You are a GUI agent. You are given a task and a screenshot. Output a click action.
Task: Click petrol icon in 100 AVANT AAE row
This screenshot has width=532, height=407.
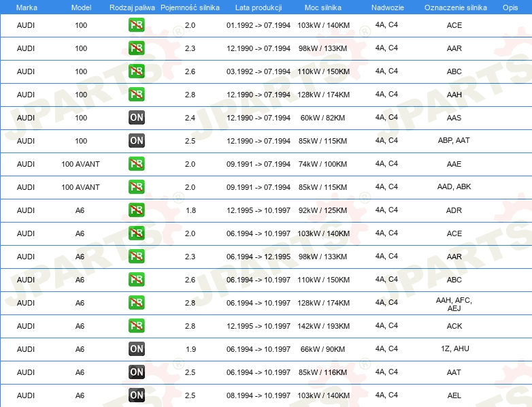(x=137, y=163)
